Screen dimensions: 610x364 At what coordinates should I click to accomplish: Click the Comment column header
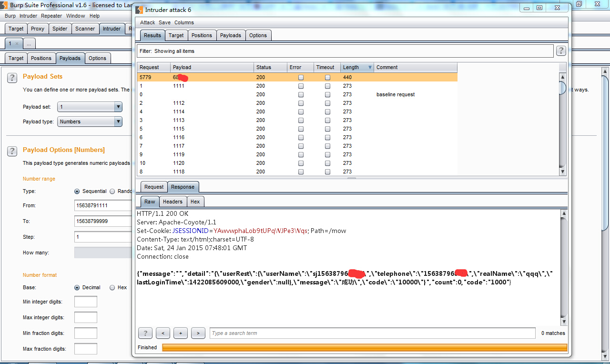416,67
